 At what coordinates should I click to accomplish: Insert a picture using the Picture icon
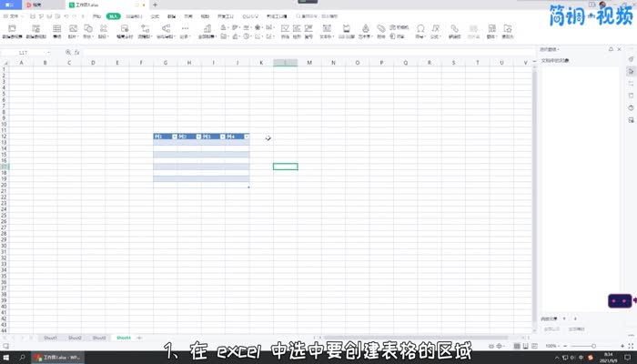coord(73,32)
